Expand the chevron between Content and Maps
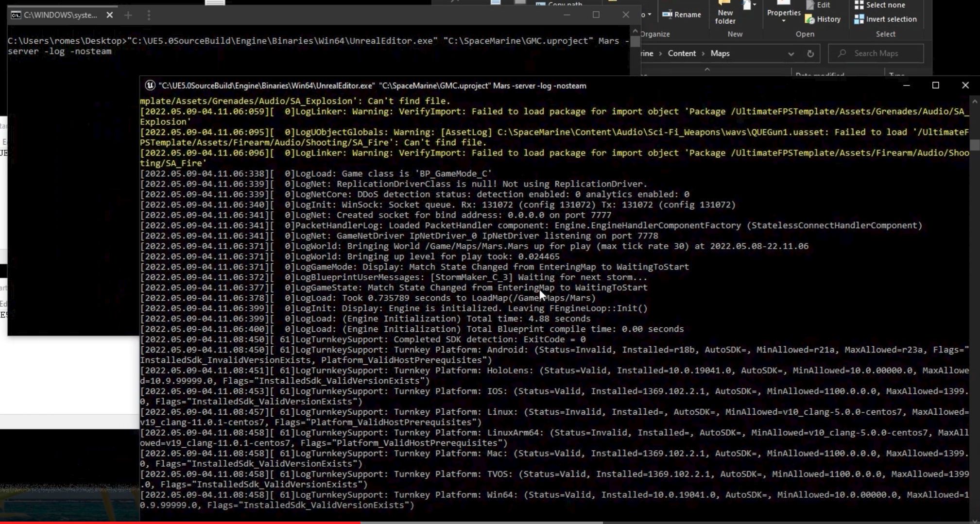The width and height of the screenshot is (980, 524). [703, 53]
